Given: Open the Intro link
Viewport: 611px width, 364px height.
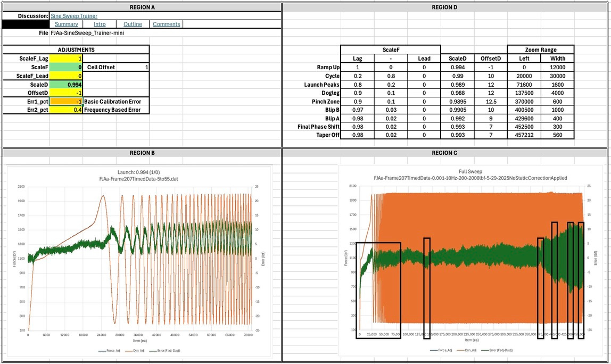Looking at the screenshot, I should (x=100, y=24).
